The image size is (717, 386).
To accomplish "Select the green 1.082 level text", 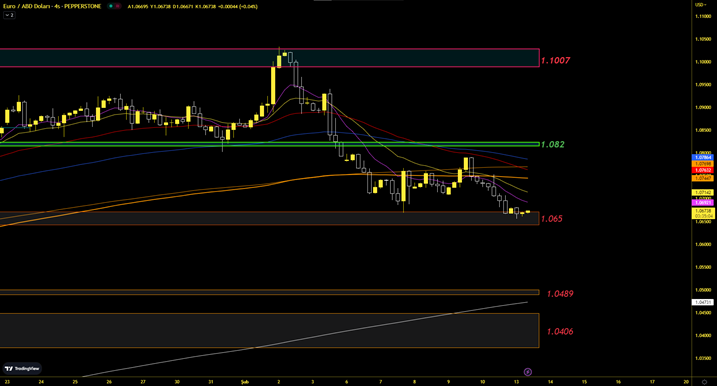I will [x=553, y=145].
